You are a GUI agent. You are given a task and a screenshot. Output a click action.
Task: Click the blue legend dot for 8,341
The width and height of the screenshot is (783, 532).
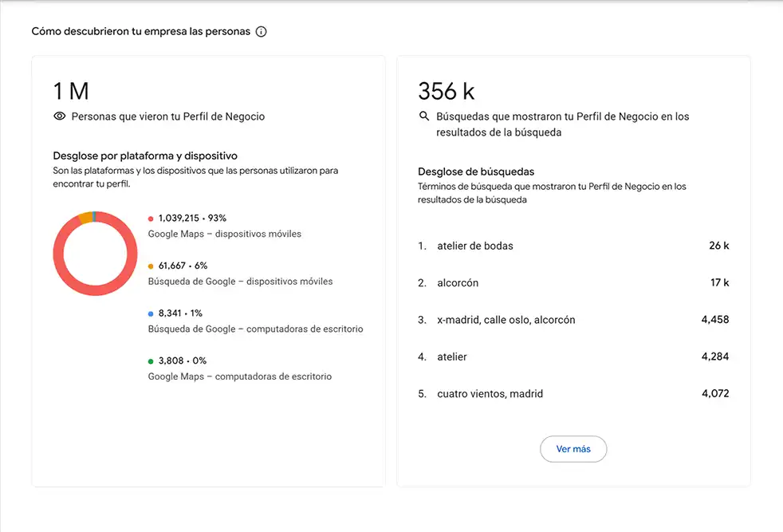(x=151, y=313)
